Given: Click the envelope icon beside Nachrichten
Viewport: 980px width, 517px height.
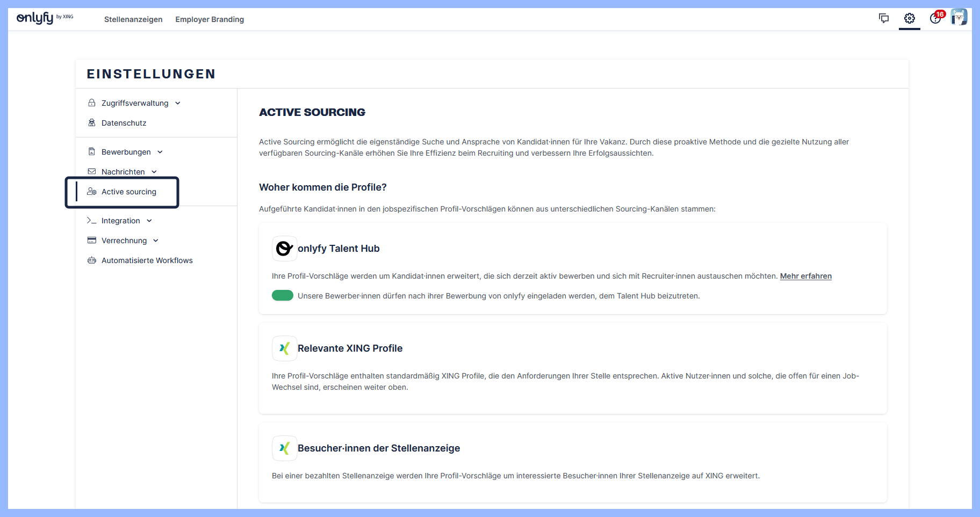Looking at the screenshot, I should 91,171.
